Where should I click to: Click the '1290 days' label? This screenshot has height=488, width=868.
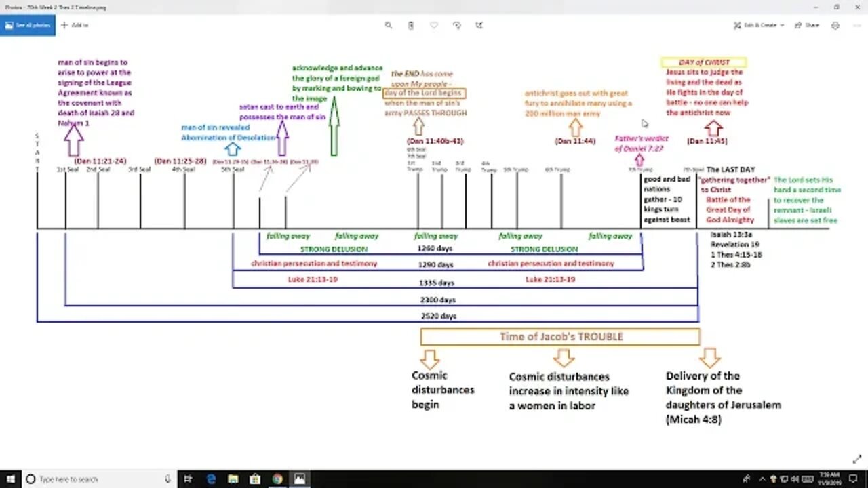435,265
